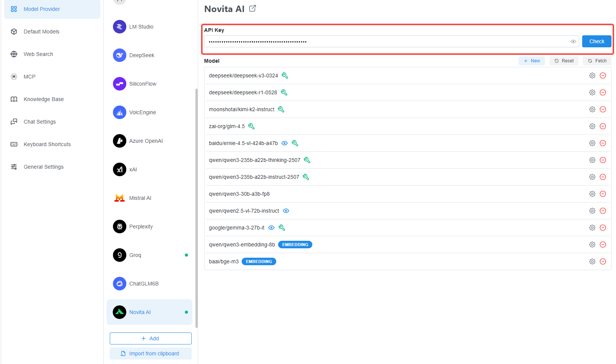
Task: Remove google/gemma-3-27b-it model
Action: tap(603, 228)
